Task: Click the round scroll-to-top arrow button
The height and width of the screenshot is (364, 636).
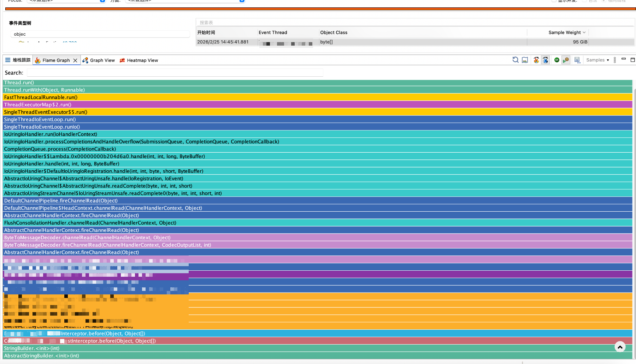Action: (620, 347)
